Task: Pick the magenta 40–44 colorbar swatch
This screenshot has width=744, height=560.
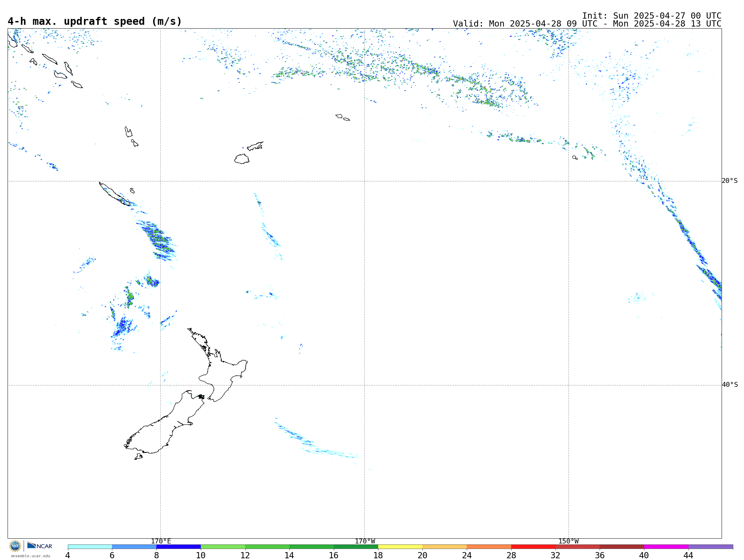Action: click(x=666, y=547)
